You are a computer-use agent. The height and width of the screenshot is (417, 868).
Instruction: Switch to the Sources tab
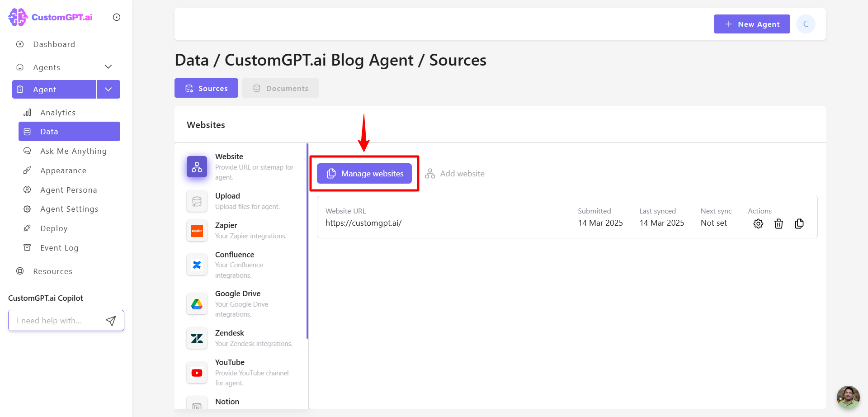pyautogui.click(x=206, y=88)
